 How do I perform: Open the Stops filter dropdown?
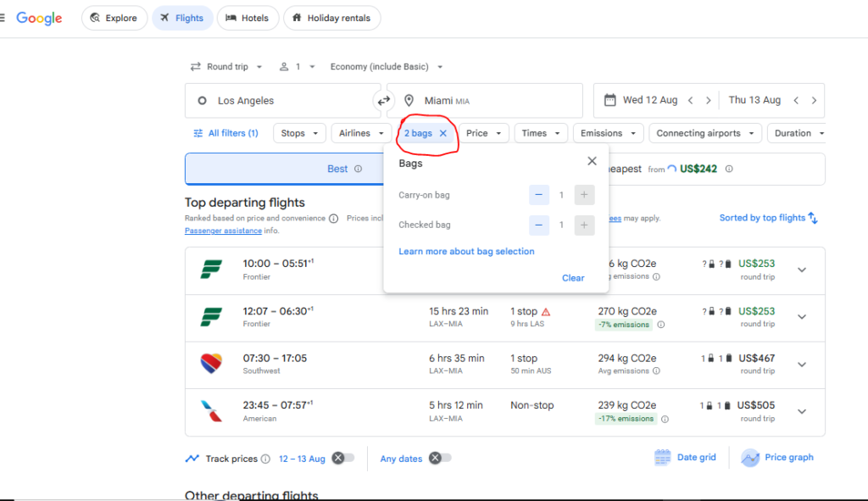[299, 133]
